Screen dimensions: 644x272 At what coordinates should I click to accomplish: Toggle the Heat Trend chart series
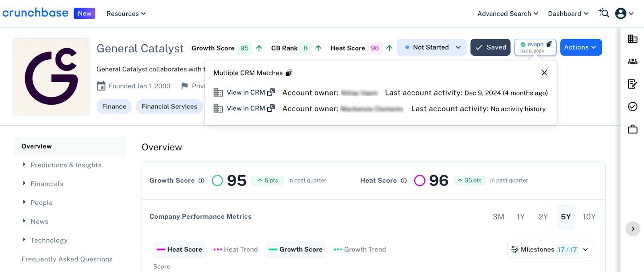click(x=235, y=249)
